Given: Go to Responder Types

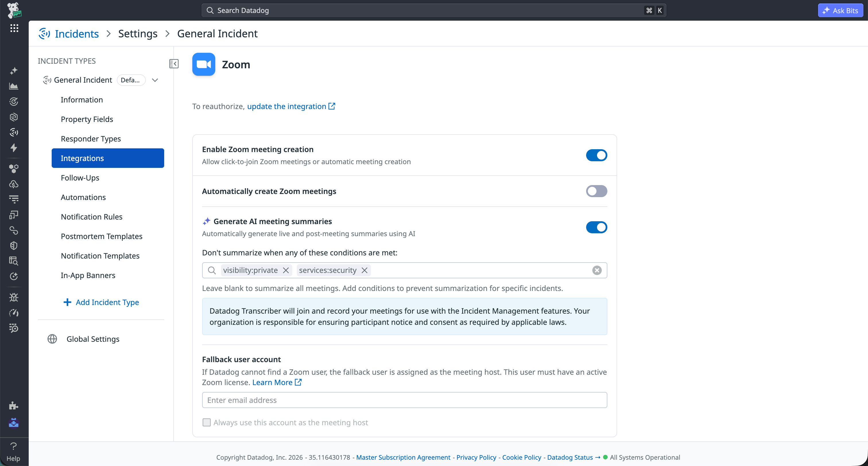Looking at the screenshot, I should pos(108,139).
